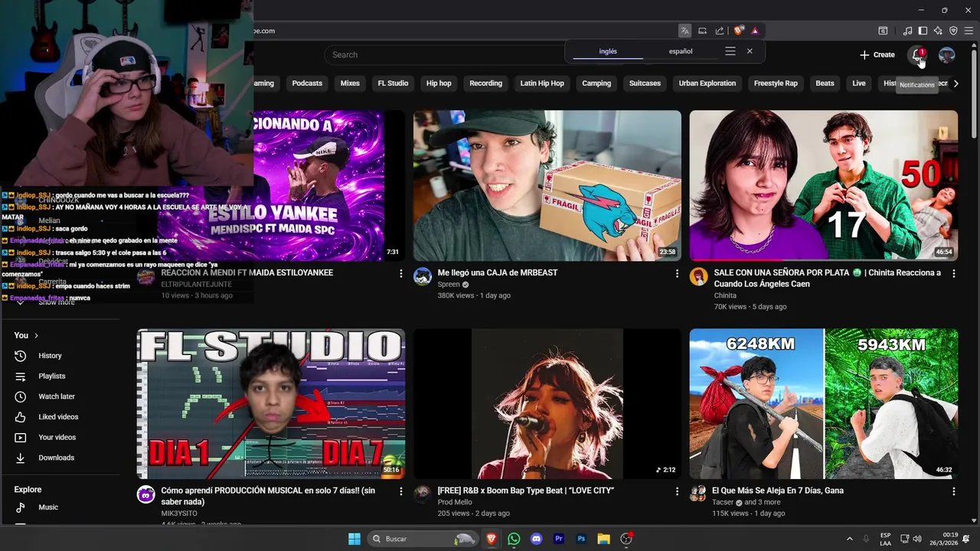This screenshot has width=980, height=551.
Task: Open WhatsApp from the taskbar
Action: point(514,539)
